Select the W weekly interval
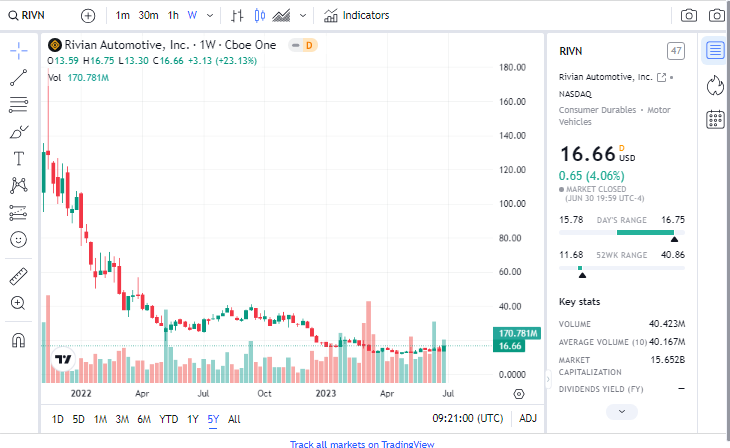Image resolution: width=730 pixels, height=448 pixels. tap(192, 15)
